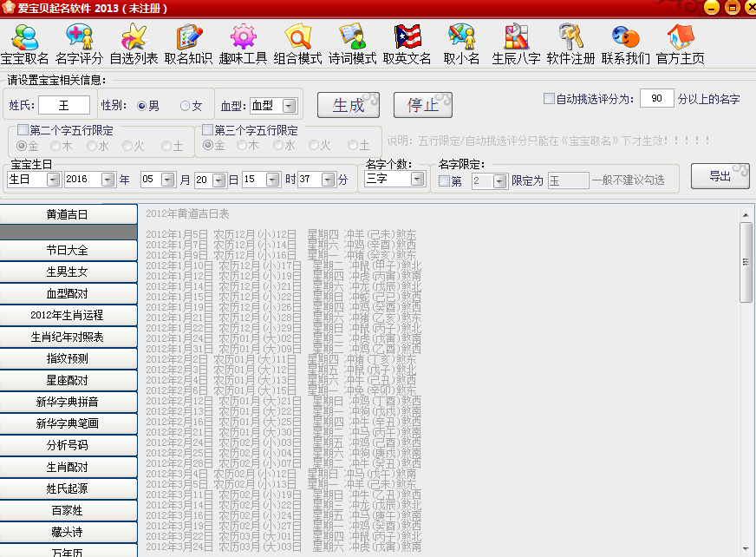Click the scrollbar up arrow

pos(746,215)
